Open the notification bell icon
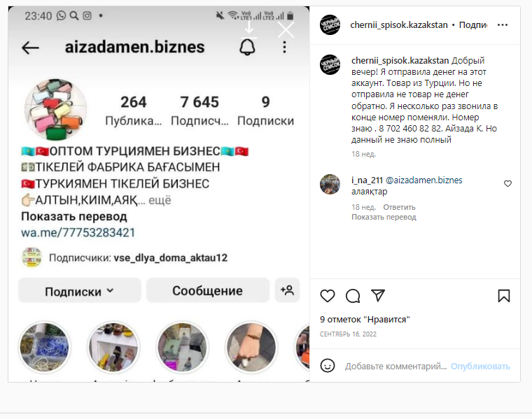 247,47
